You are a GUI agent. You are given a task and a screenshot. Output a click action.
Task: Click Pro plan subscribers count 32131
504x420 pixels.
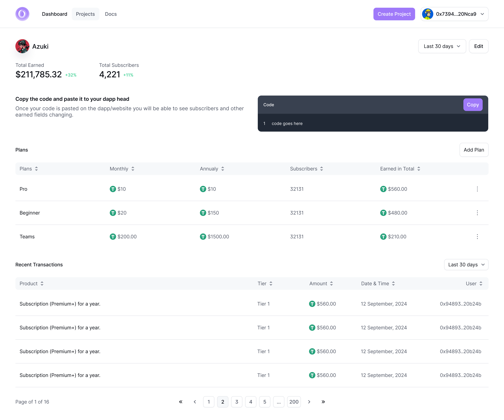coord(297,189)
